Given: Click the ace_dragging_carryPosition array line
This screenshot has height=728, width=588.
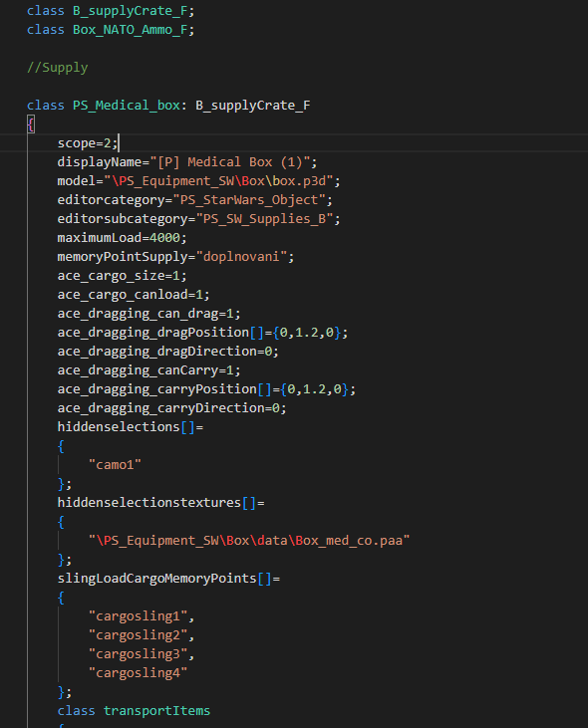Looking at the screenshot, I should (x=206, y=389).
